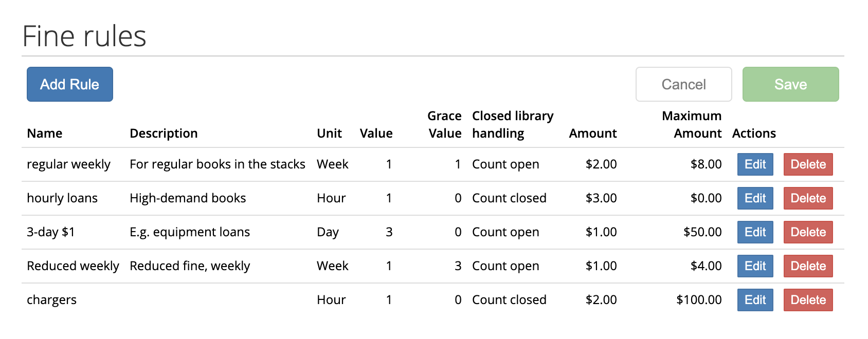Select the Maximum Amount column header
This screenshot has height=339, width=868.
click(692, 125)
